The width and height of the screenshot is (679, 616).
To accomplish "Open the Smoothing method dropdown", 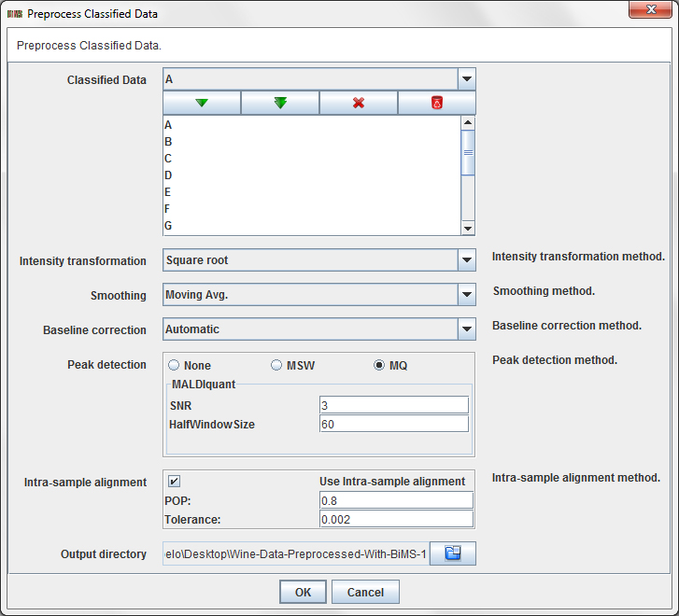I will click(x=467, y=294).
